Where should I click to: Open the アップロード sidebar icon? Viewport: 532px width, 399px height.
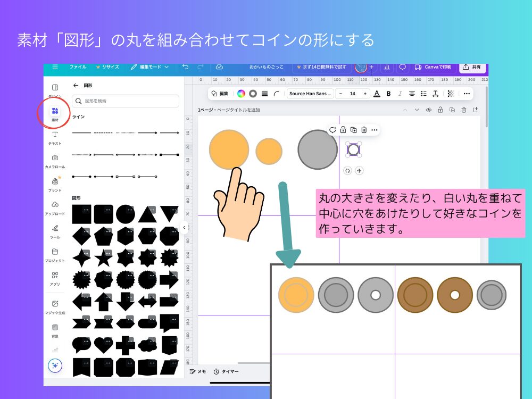[54, 207]
